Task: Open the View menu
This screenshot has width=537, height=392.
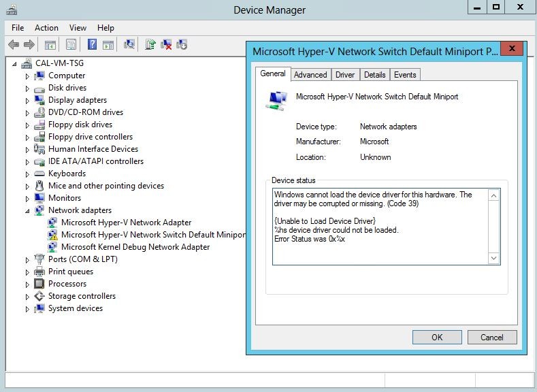Action: click(x=78, y=28)
